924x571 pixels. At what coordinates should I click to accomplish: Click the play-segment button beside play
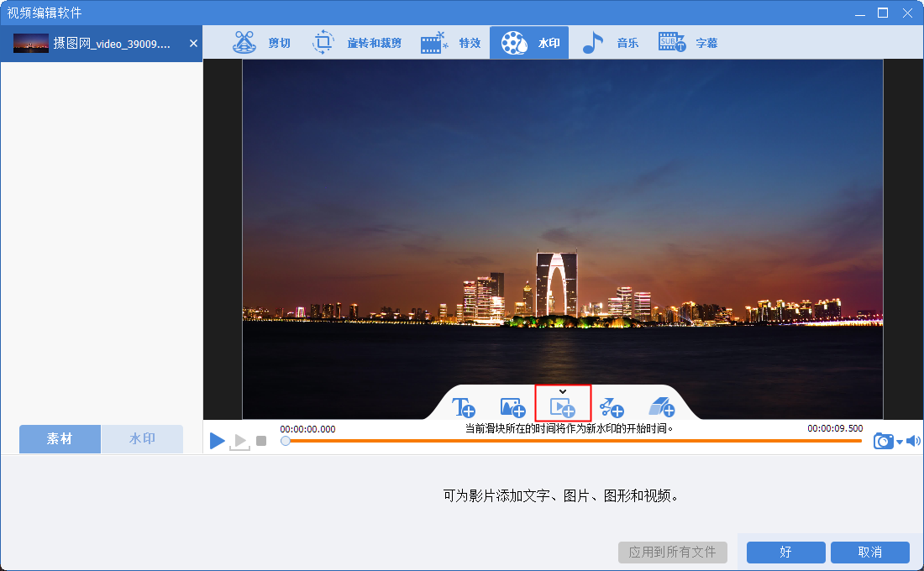pyautogui.click(x=239, y=441)
